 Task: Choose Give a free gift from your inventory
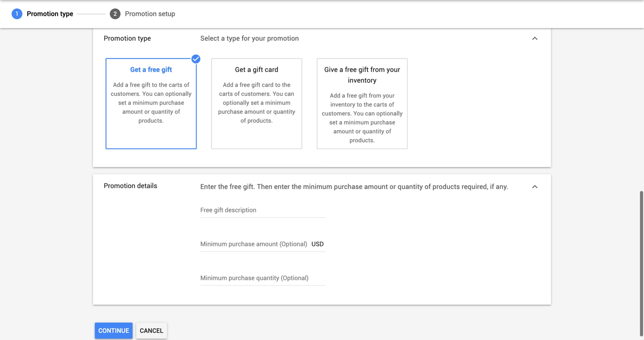click(x=362, y=104)
